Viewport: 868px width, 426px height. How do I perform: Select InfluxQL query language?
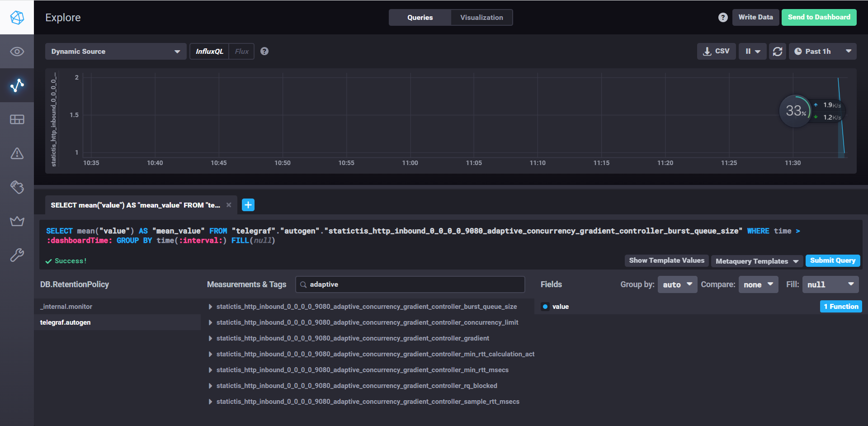click(209, 52)
